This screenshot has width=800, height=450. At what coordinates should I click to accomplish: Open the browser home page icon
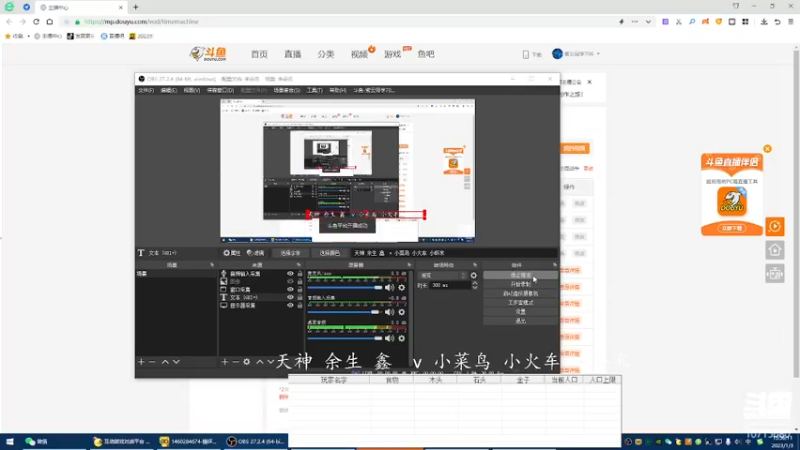[x=49, y=22]
